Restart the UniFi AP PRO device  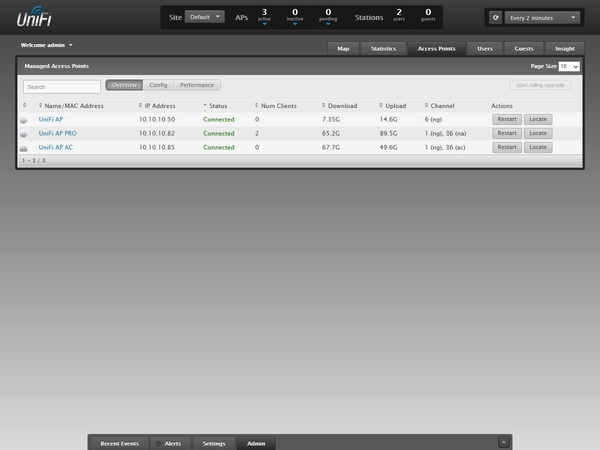pos(507,133)
